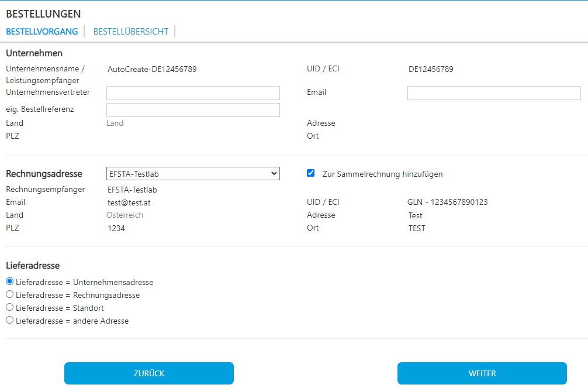Select the Bestellvorgang tab

point(41,32)
